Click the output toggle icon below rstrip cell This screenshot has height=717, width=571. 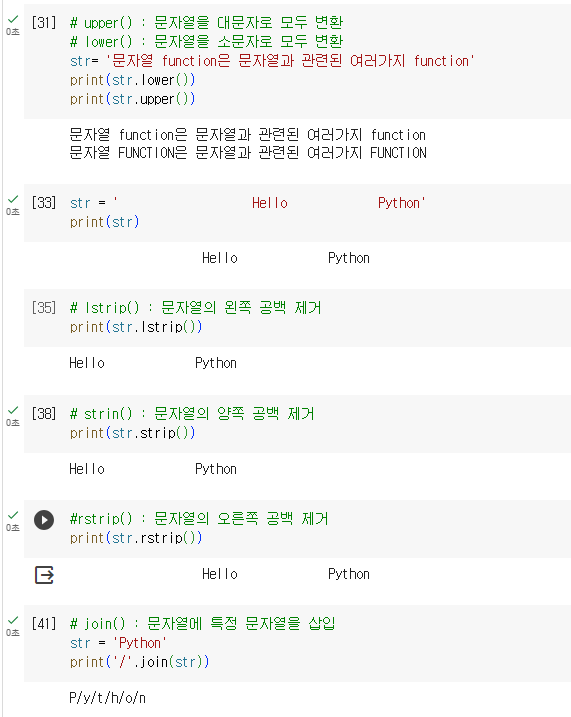pyautogui.click(x=44, y=575)
